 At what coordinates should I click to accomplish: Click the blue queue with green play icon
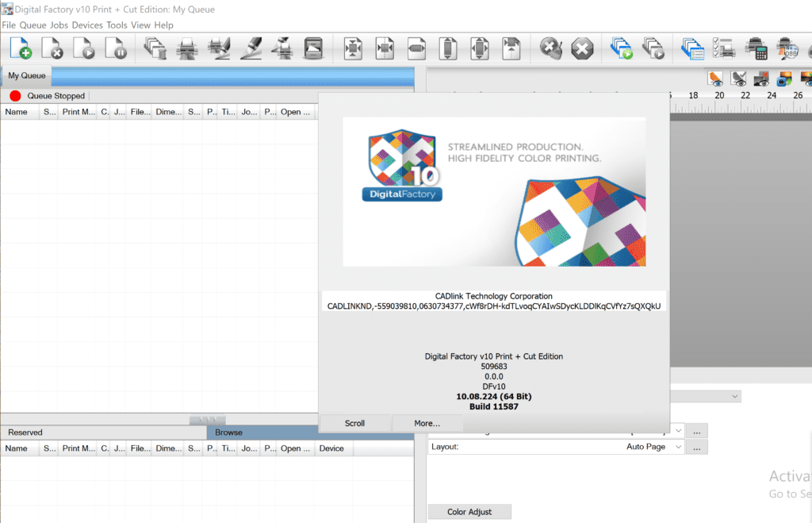(621, 48)
